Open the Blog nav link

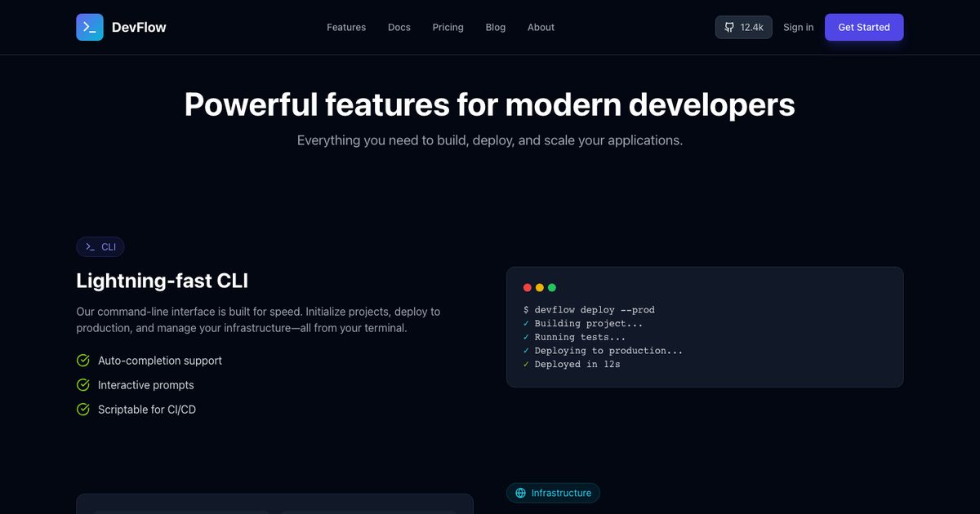(x=496, y=27)
